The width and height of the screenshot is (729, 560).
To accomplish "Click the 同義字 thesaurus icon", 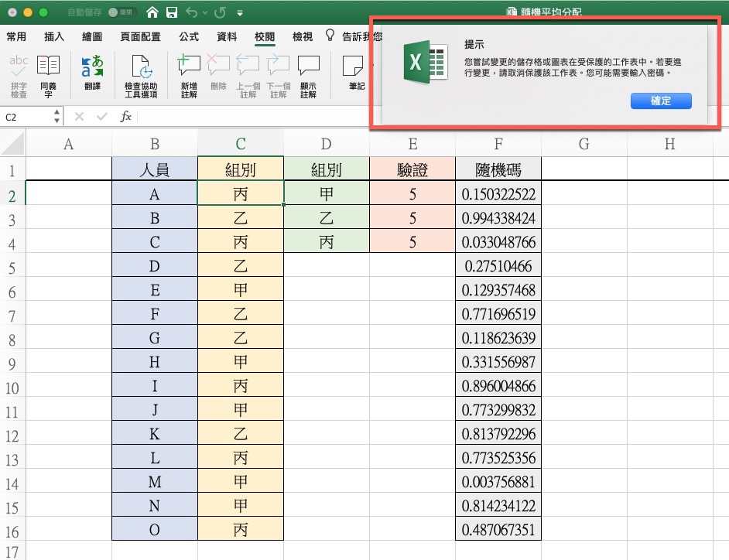I will tap(48, 67).
